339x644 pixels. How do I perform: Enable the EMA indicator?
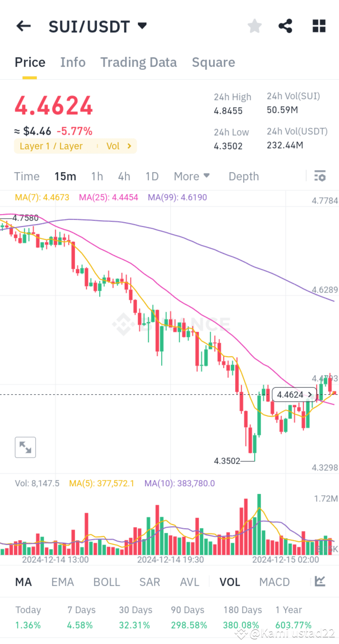(x=62, y=582)
